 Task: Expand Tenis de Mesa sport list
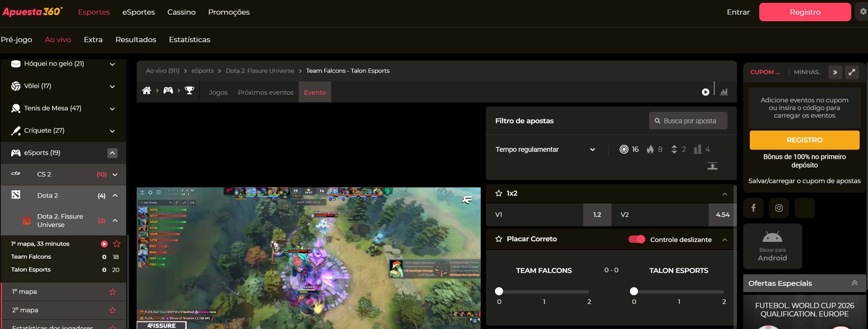[x=112, y=109]
